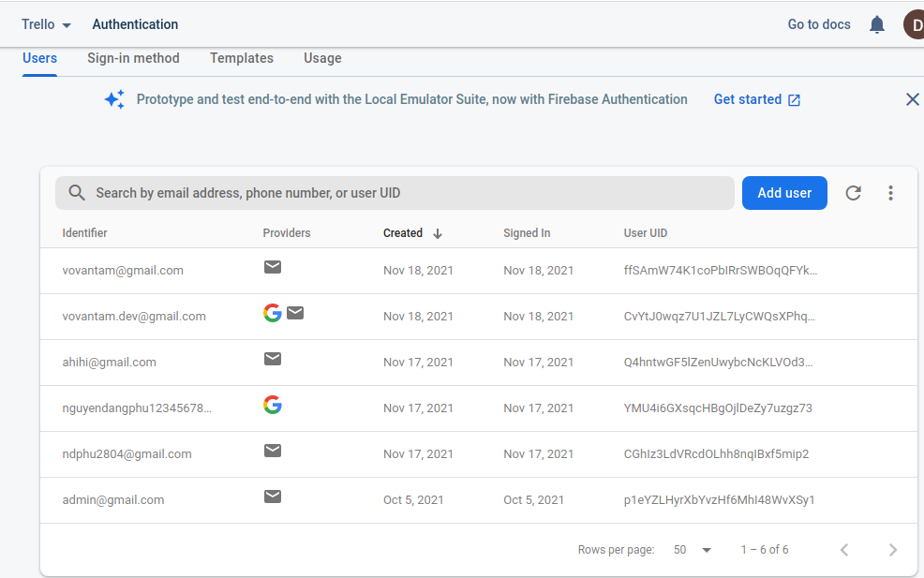The width and height of the screenshot is (924, 578).
Task: Open the three-dot more options menu
Action: (x=890, y=193)
